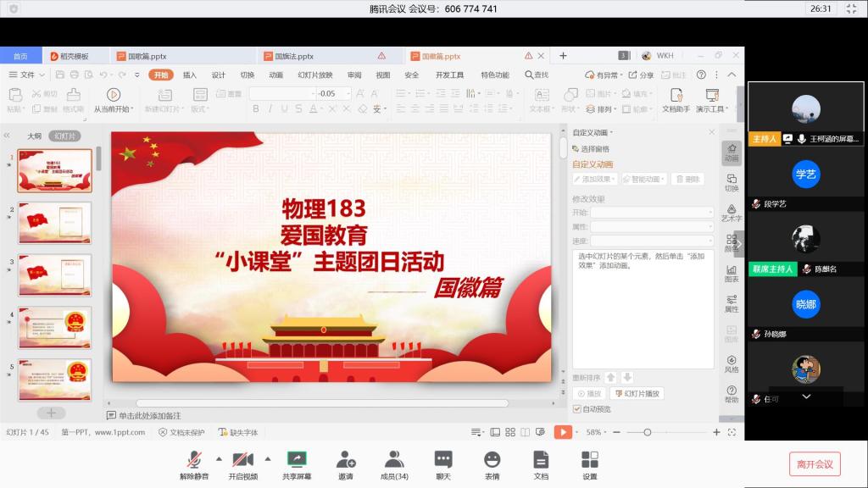Open the 图表 chart sidebar icon
This screenshot has width=868, height=488.
pos(731,269)
